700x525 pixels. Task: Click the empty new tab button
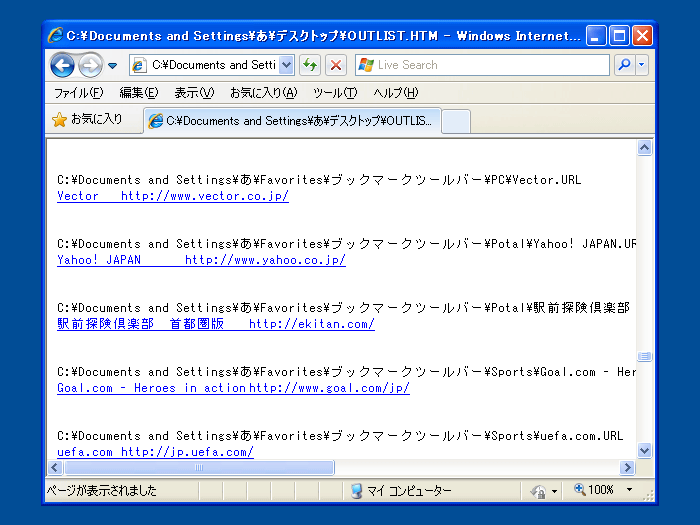tap(456, 121)
